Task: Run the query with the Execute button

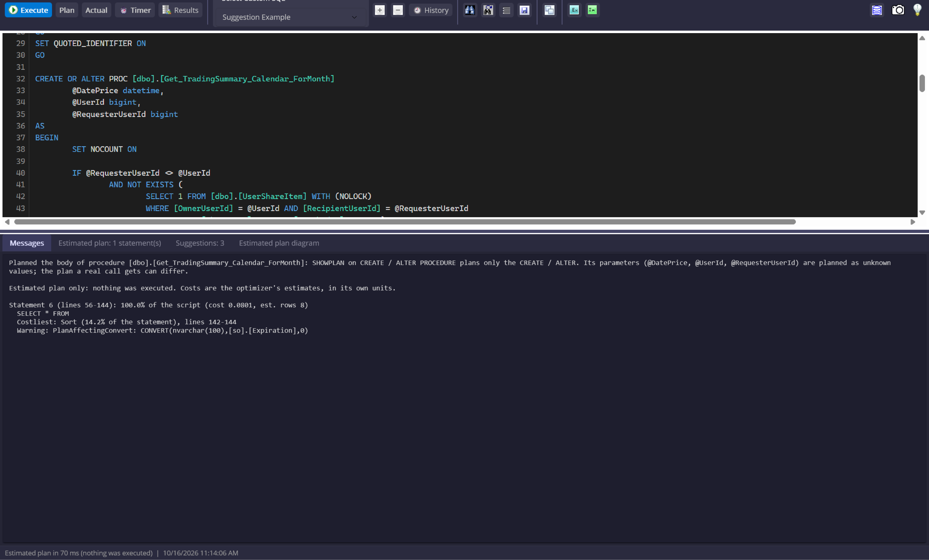Action: 28,10
